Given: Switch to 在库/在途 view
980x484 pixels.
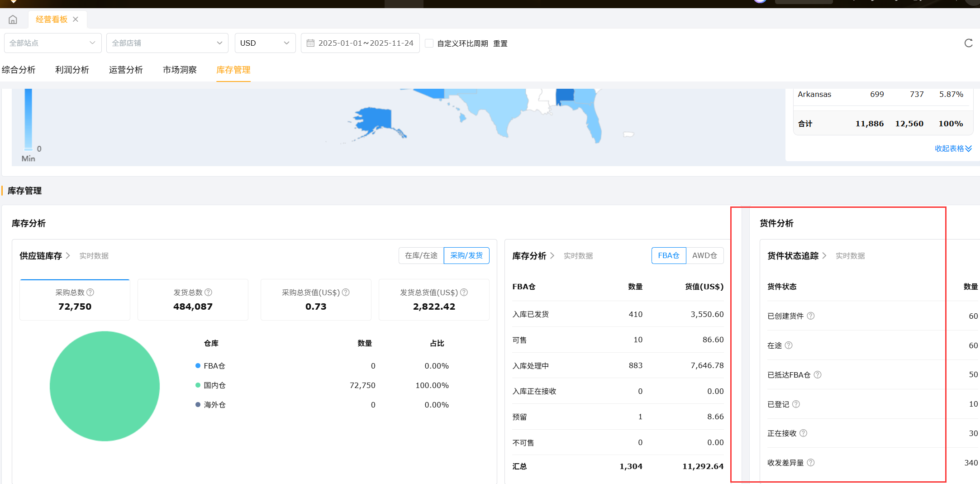Looking at the screenshot, I should [x=421, y=256].
